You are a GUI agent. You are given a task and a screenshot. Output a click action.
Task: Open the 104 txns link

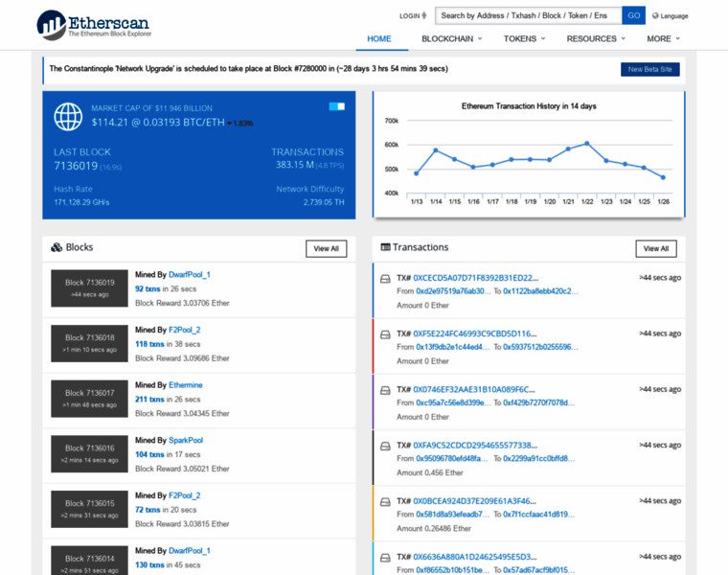pyautogui.click(x=149, y=454)
